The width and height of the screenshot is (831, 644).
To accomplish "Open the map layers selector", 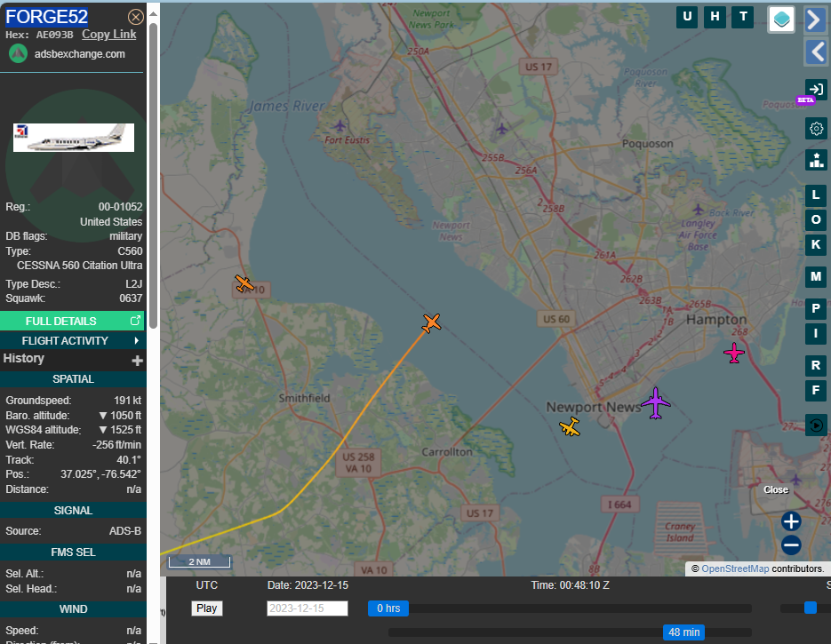I will [781, 19].
